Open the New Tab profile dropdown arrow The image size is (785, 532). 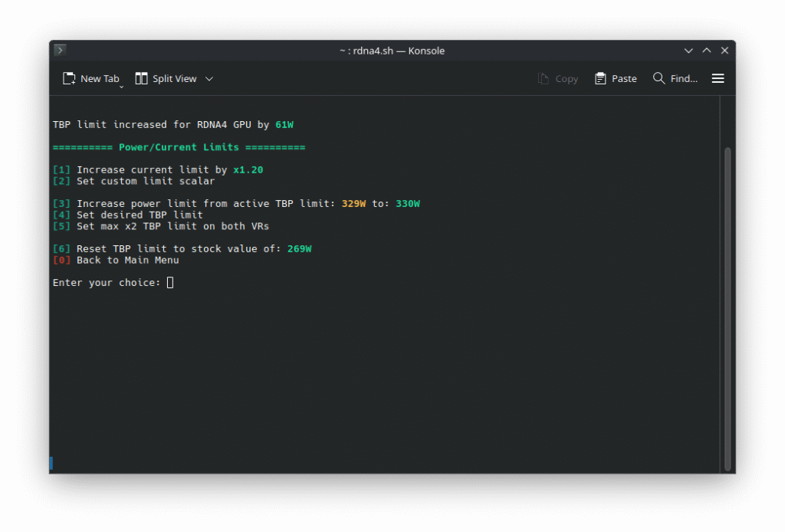(x=121, y=87)
